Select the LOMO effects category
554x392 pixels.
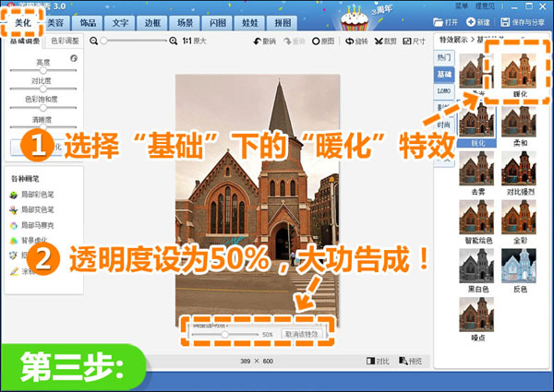(x=444, y=90)
